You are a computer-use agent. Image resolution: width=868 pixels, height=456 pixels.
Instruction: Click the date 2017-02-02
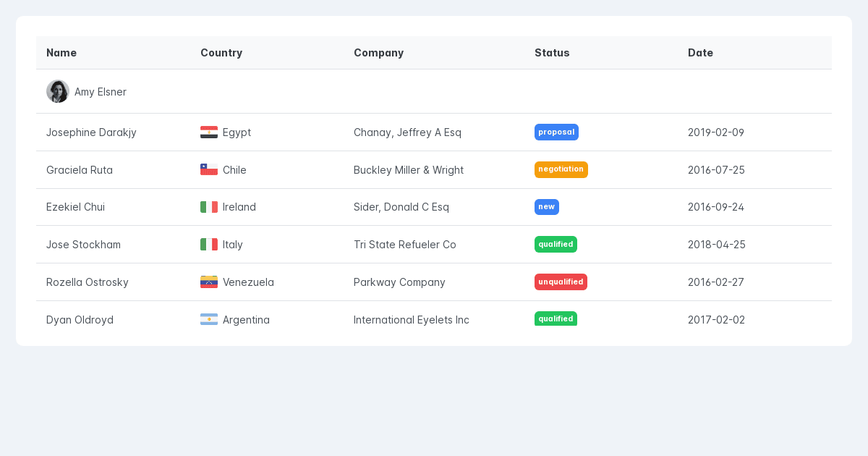(716, 319)
